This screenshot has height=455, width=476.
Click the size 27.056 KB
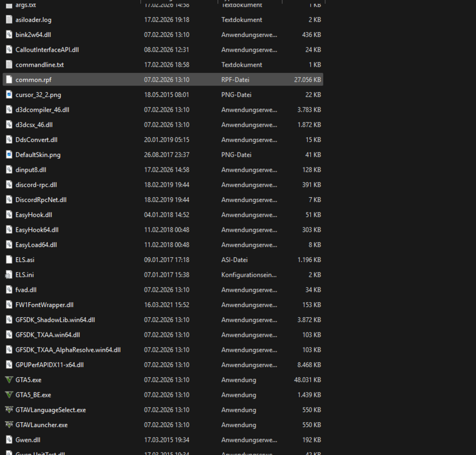point(307,80)
